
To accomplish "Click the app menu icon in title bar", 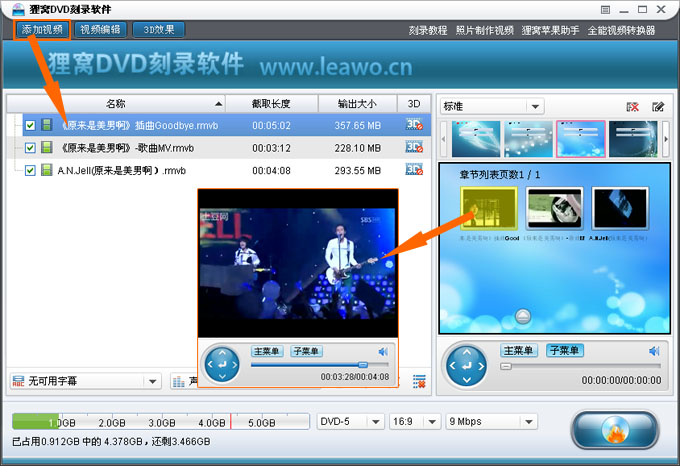I will tap(605, 10).
